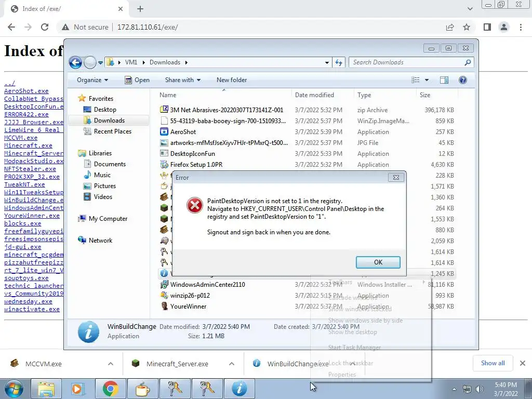Open Music library
Viewport: 532px width, 399px height.
point(102,175)
